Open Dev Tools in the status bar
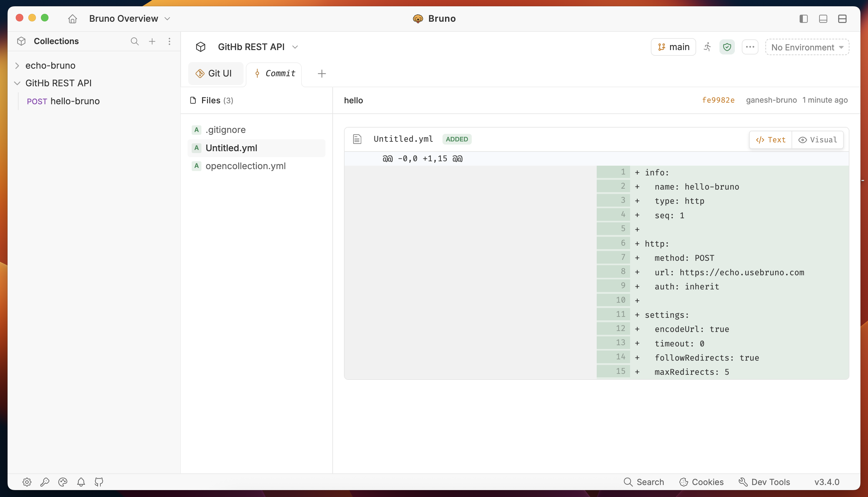The image size is (868, 497). pos(764,482)
